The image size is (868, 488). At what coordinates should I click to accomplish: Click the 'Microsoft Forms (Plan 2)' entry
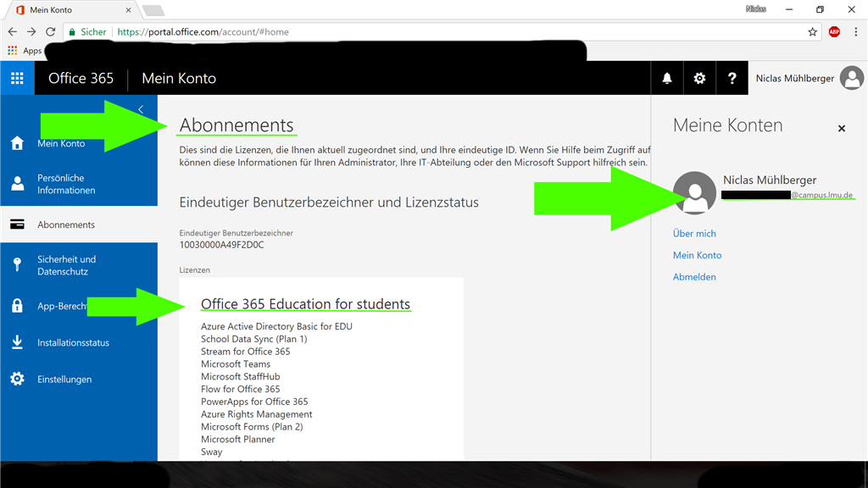(x=252, y=427)
